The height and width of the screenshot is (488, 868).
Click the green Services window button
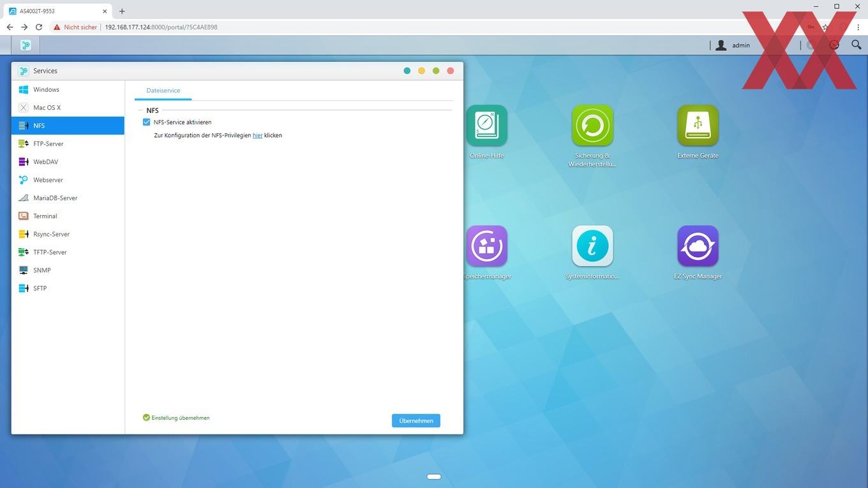pyautogui.click(x=436, y=71)
